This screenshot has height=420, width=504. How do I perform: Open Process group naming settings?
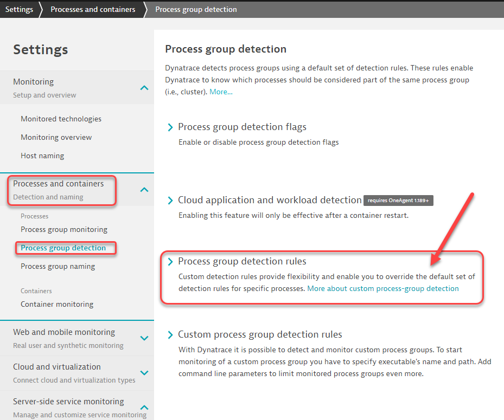[x=58, y=266]
